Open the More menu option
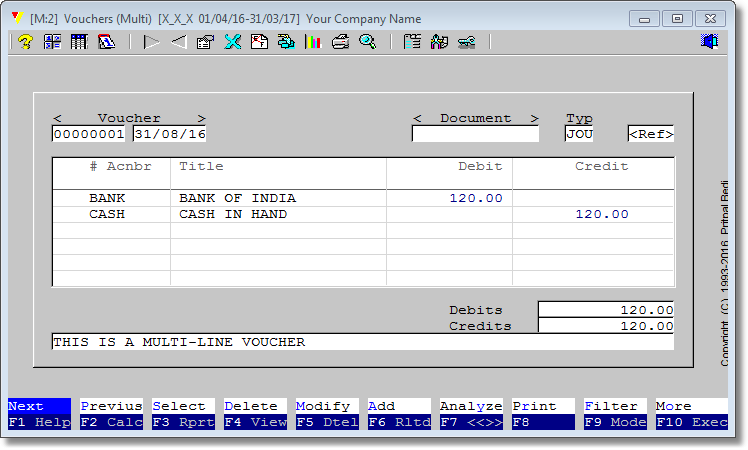The width and height of the screenshot is (748, 450). pos(692,406)
